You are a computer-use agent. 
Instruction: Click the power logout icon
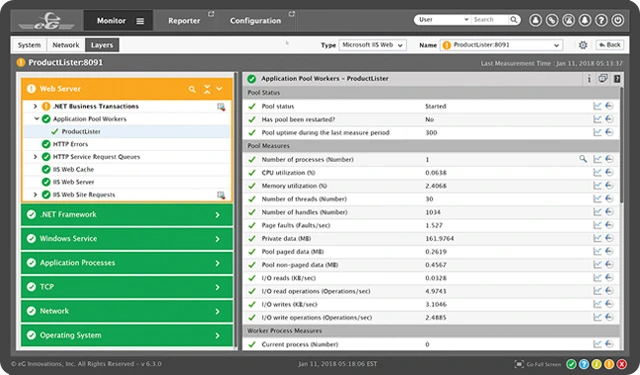tap(618, 20)
